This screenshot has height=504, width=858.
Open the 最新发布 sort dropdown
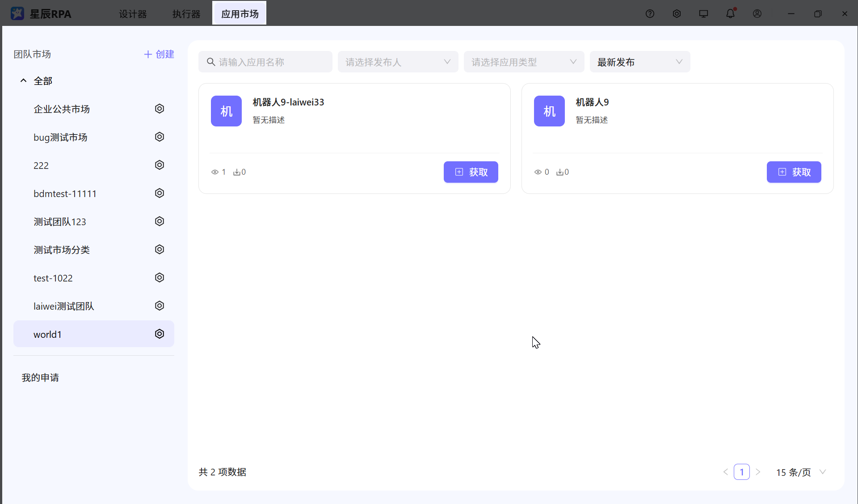click(x=640, y=62)
